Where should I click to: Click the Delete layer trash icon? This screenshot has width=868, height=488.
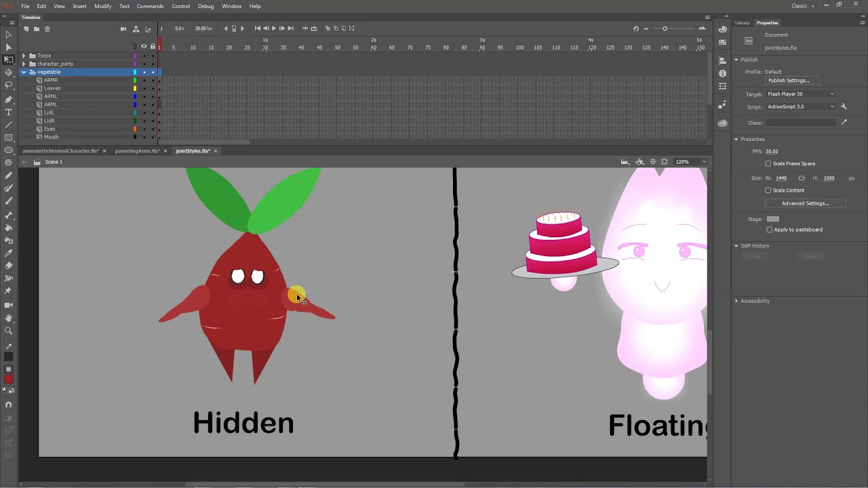pos(47,28)
